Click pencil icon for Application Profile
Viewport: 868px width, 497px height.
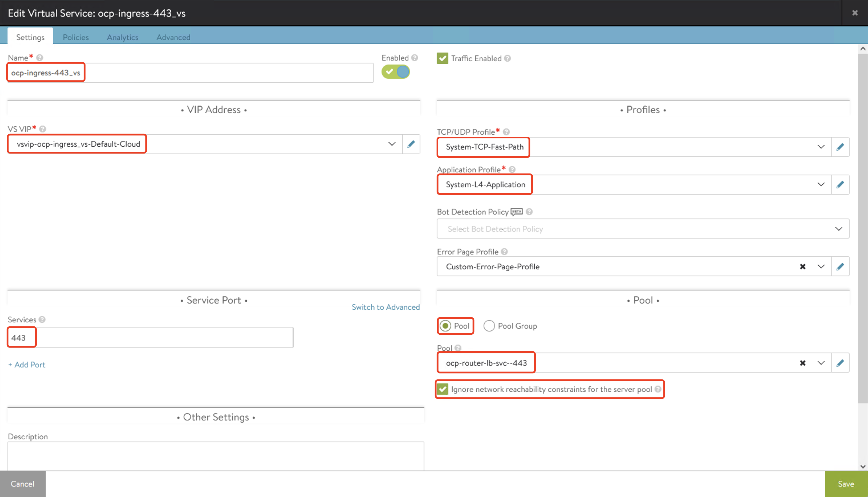(x=840, y=185)
